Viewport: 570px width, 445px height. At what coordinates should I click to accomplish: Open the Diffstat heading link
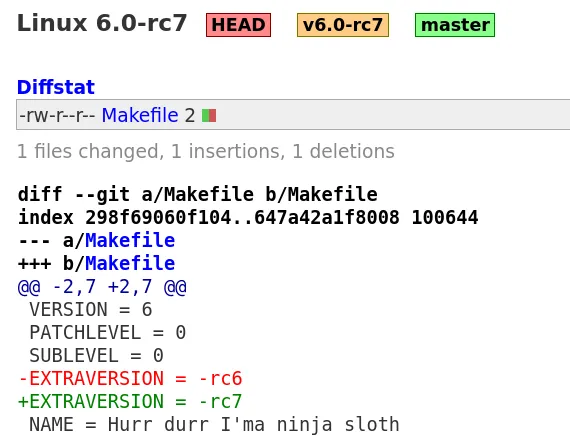tap(56, 87)
